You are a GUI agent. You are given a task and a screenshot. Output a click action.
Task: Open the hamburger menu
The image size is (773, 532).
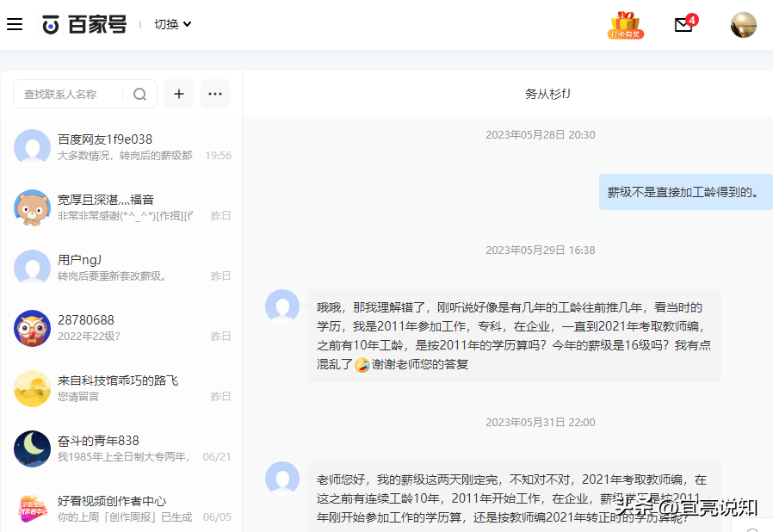click(15, 23)
